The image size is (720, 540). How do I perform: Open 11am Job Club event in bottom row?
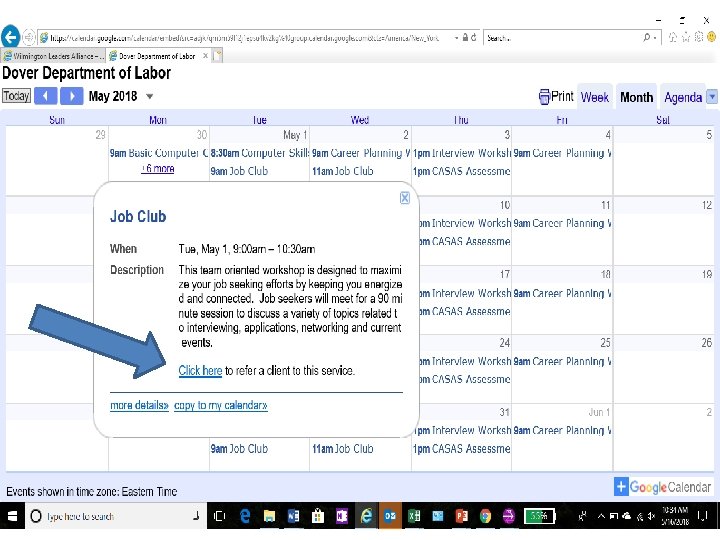click(343, 448)
